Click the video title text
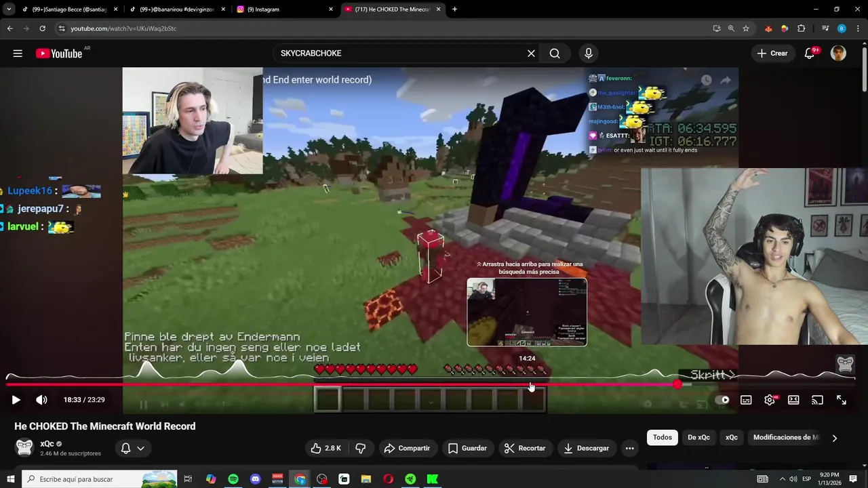Screen dimensions: 868x488 [x=105, y=426]
